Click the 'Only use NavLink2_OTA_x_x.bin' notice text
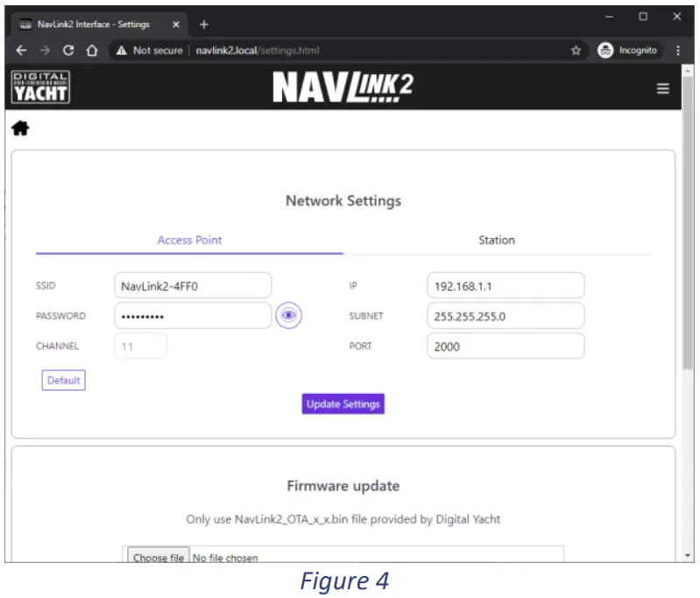Image resolution: width=700 pixels, height=598 pixels. pyautogui.click(x=343, y=519)
